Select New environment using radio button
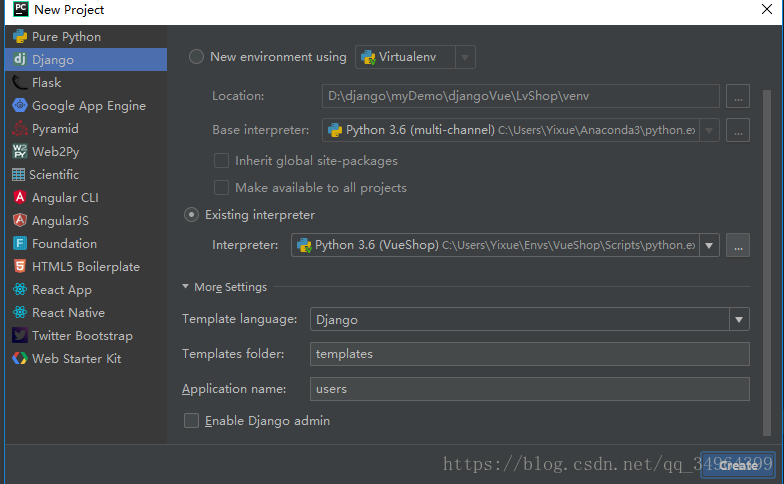 pos(196,56)
